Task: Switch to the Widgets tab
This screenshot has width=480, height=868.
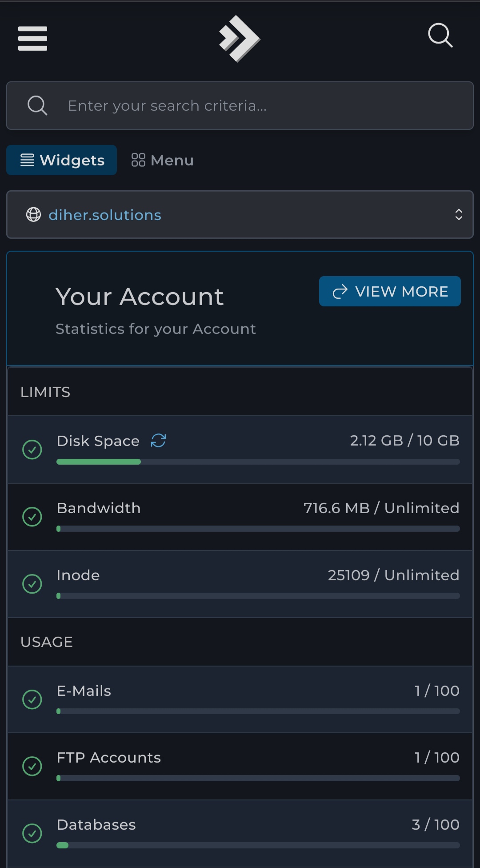Action: coord(62,160)
